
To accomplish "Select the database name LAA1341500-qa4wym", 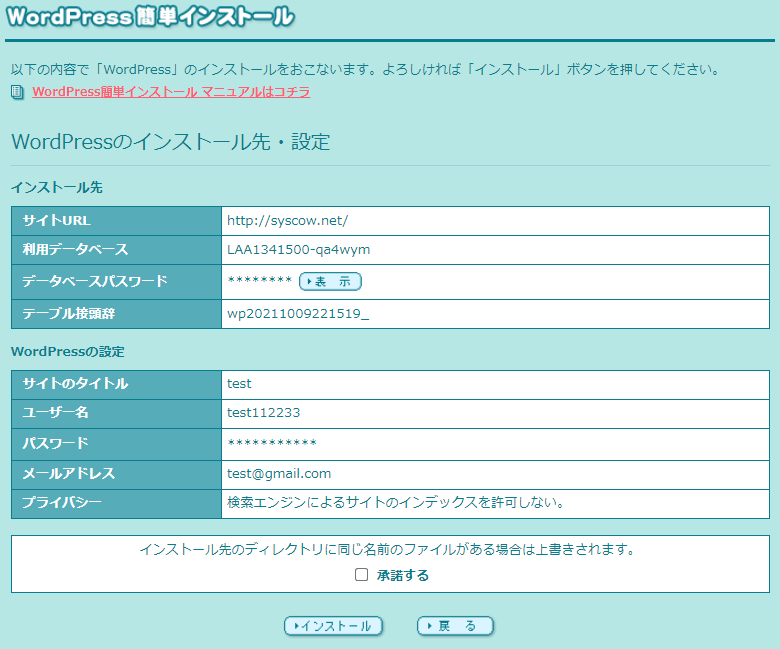I will click(298, 250).
